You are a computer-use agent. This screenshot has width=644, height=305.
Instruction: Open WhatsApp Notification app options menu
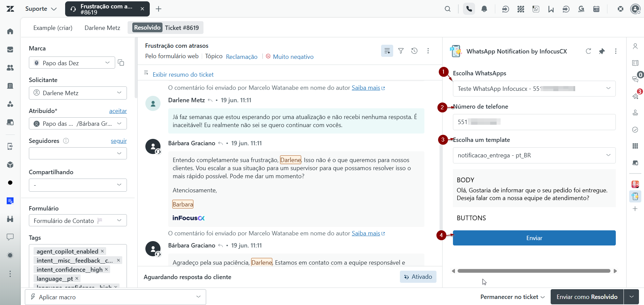coord(615,51)
